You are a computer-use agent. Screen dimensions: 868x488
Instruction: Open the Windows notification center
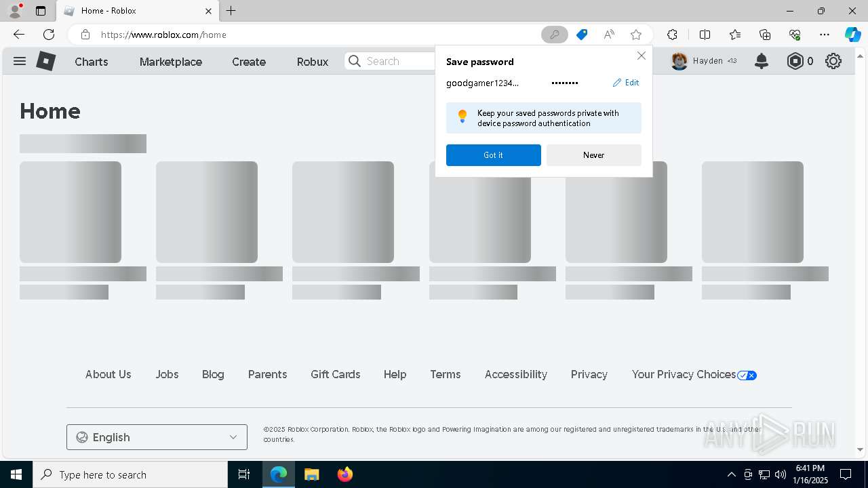point(846,474)
